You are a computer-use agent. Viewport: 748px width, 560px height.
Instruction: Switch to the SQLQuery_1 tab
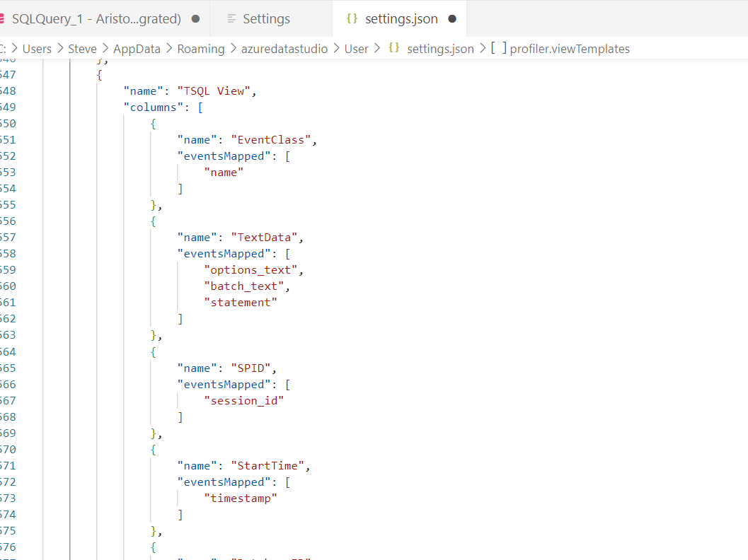[96, 19]
